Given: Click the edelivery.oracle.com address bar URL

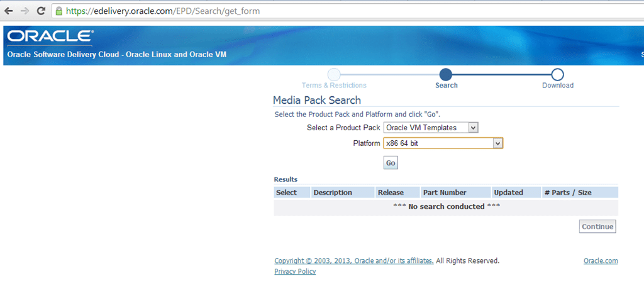Looking at the screenshot, I should click(x=163, y=11).
